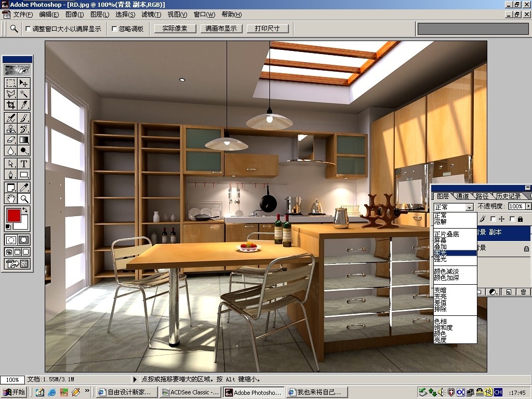Select the Eraser tool
This screenshot has height=399, width=532.
(x=10, y=139)
